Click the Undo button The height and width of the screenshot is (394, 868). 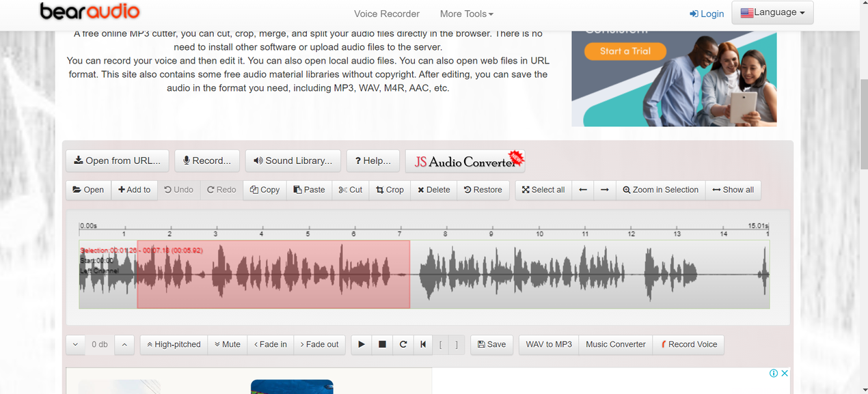179,190
